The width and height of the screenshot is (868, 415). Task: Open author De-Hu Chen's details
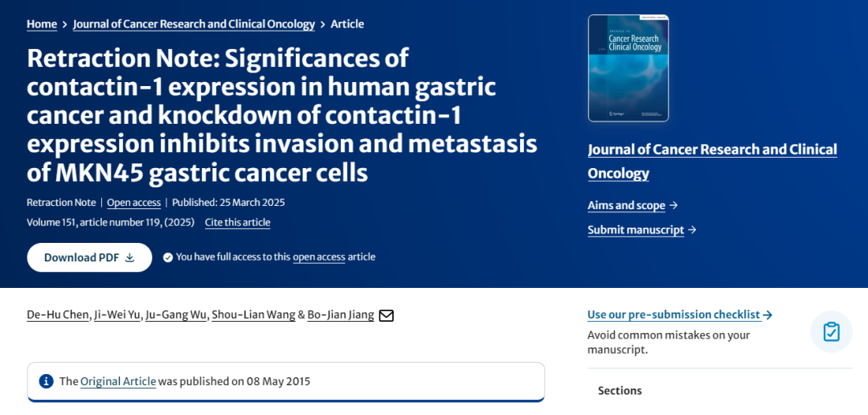tap(58, 315)
